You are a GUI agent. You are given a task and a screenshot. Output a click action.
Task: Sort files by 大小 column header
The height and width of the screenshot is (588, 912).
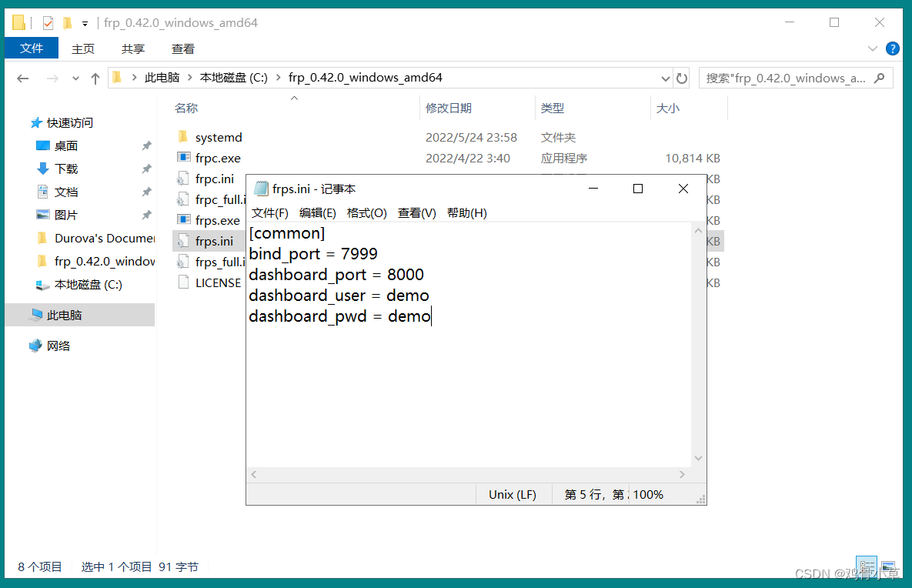click(x=668, y=109)
